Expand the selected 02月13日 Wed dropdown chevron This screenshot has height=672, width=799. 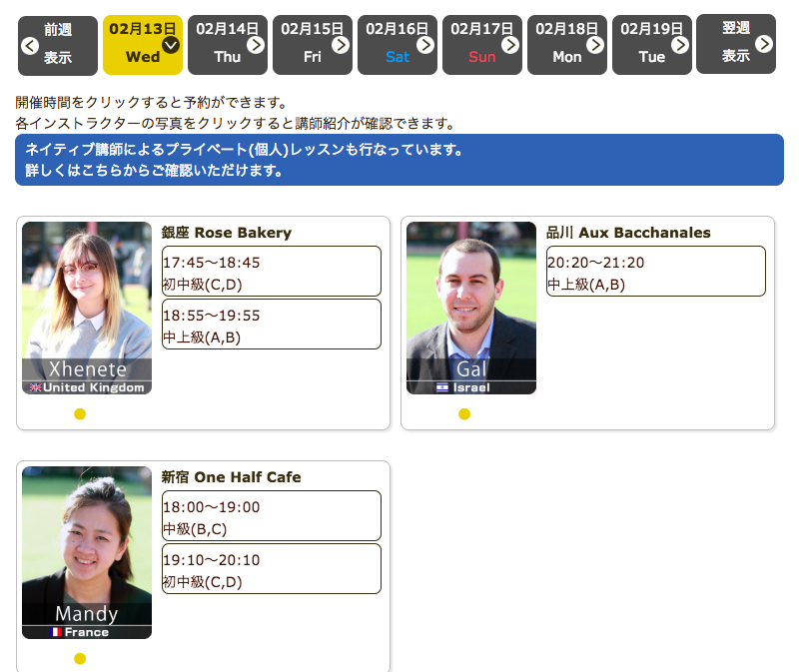pyautogui.click(x=171, y=45)
